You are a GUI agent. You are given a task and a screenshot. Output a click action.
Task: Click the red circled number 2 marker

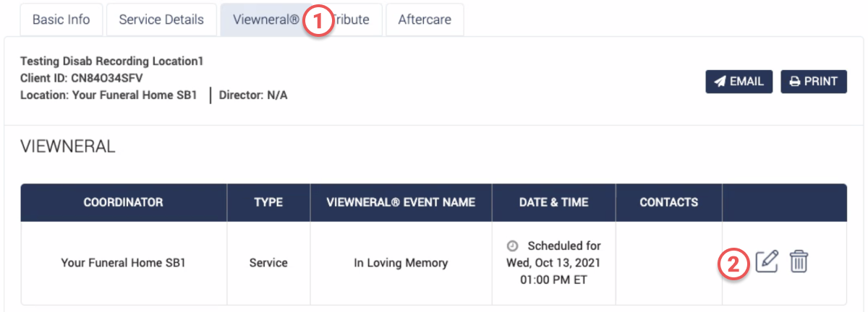click(733, 264)
